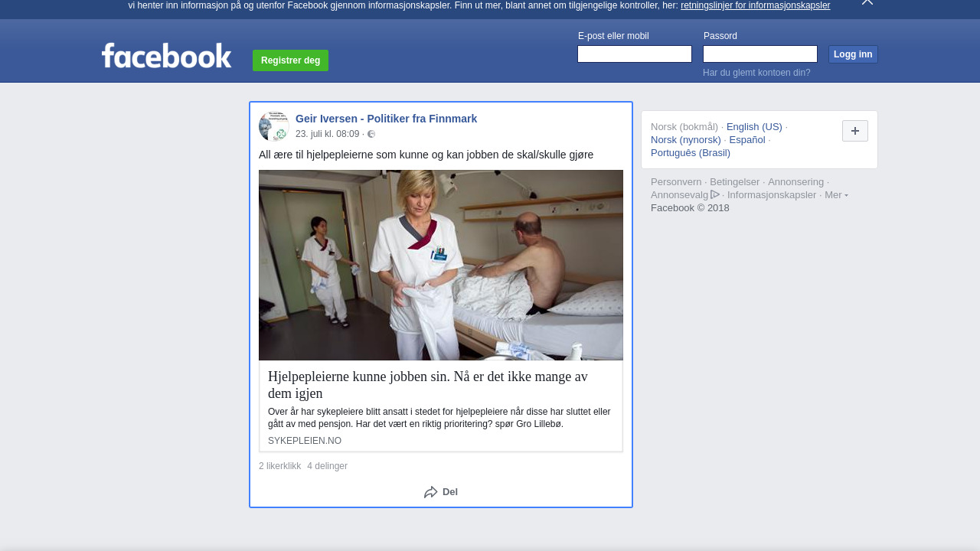View the 2 likerklikk count
Image resolution: width=980 pixels, height=551 pixels.
280,466
